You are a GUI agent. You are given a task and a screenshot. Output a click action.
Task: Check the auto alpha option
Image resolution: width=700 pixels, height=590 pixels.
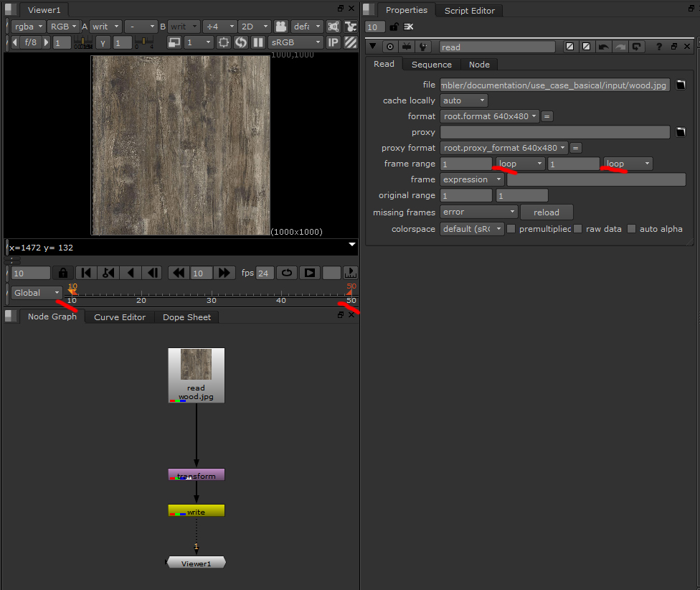pyautogui.click(x=632, y=229)
